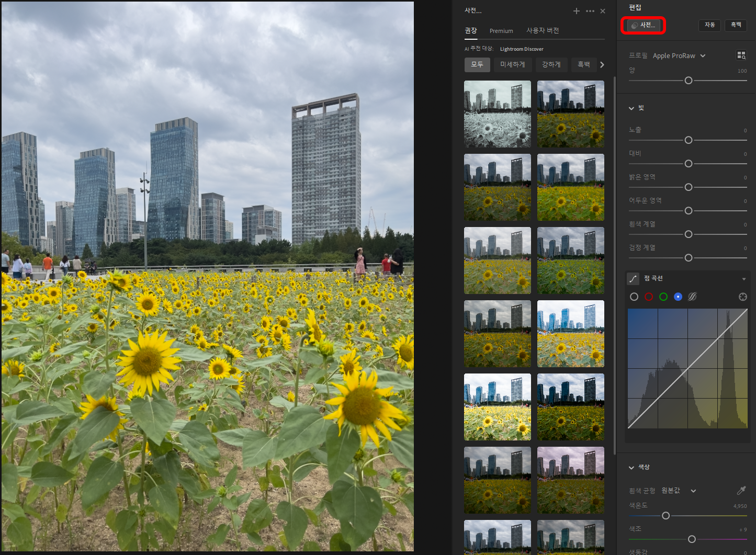Click the 흑백 button in edit panel
This screenshot has height=555, width=756.
(736, 25)
